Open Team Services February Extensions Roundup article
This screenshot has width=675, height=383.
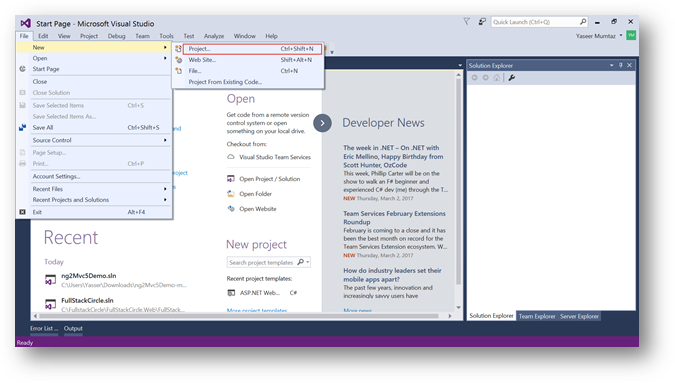(x=394, y=218)
